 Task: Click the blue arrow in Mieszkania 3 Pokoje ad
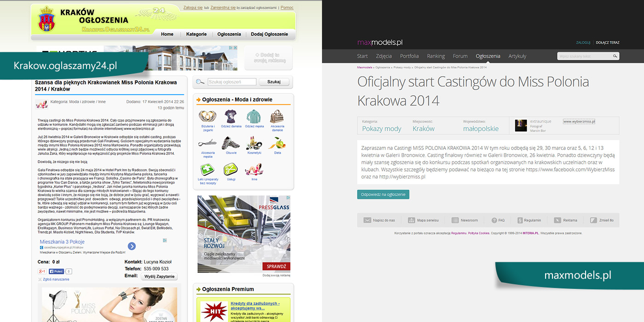[132, 247]
